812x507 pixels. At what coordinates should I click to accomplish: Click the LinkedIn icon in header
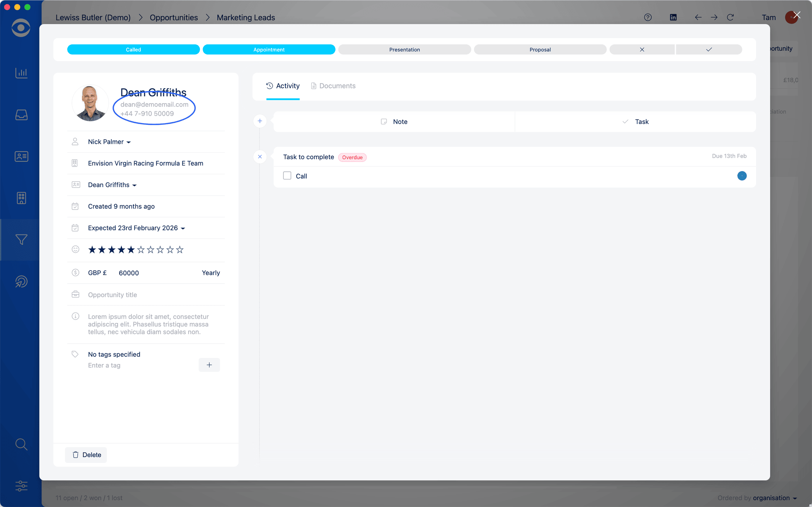pyautogui.click(x=673, y=17)
